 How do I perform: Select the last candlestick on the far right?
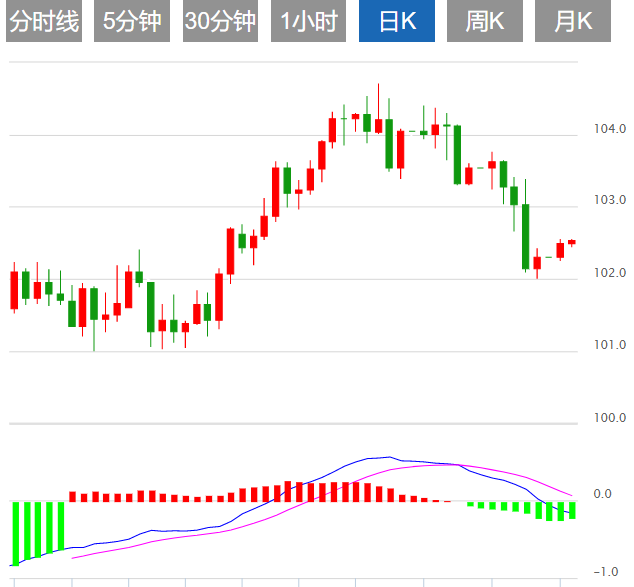pos(572,242)
